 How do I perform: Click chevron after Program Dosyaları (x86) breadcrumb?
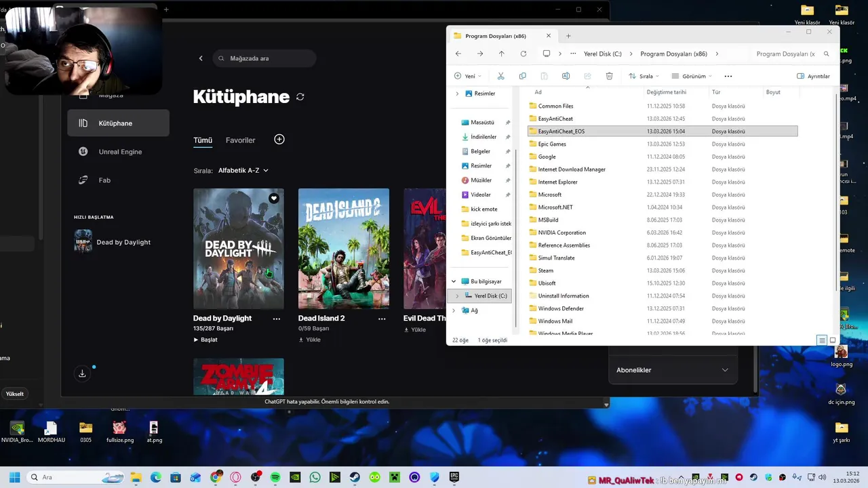pyautogui.click(x=717, y=54)
